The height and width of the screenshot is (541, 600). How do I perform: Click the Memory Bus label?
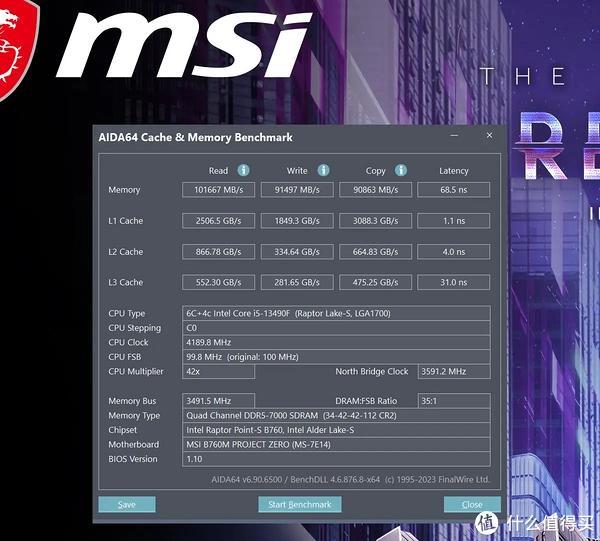pyautogui.click(x=132, y=401)
